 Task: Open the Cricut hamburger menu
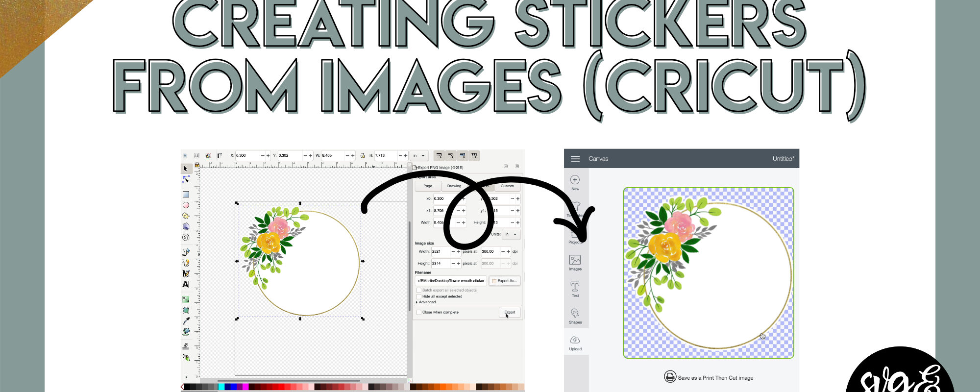[575, 159]
